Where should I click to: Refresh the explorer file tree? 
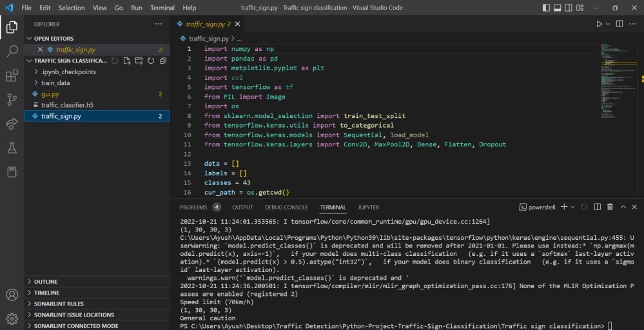point(151,61)
